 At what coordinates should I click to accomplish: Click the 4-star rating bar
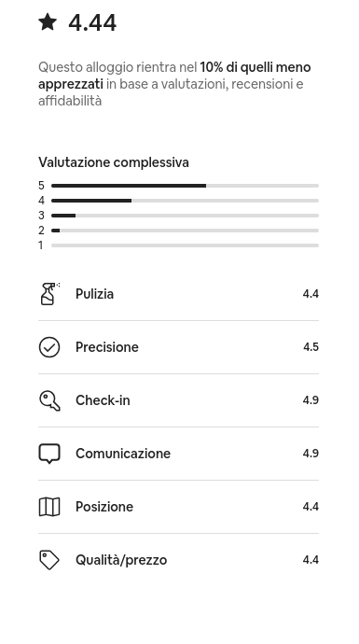click(185, 201)
